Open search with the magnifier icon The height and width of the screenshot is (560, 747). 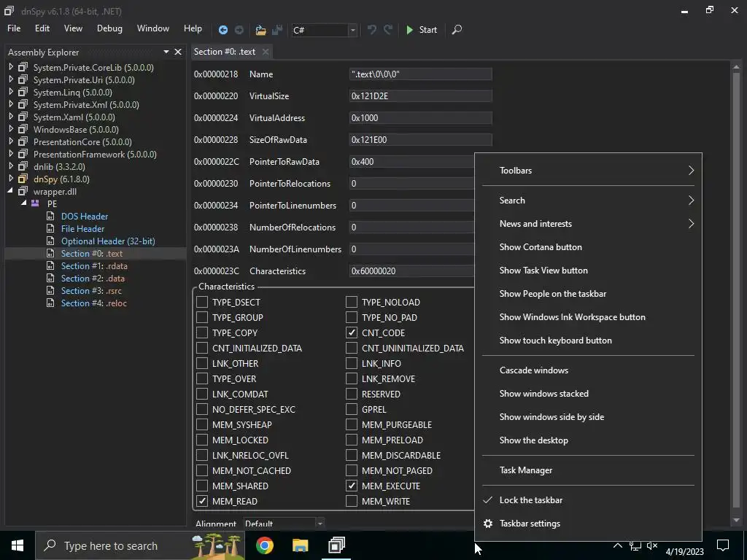coord(457,29)
